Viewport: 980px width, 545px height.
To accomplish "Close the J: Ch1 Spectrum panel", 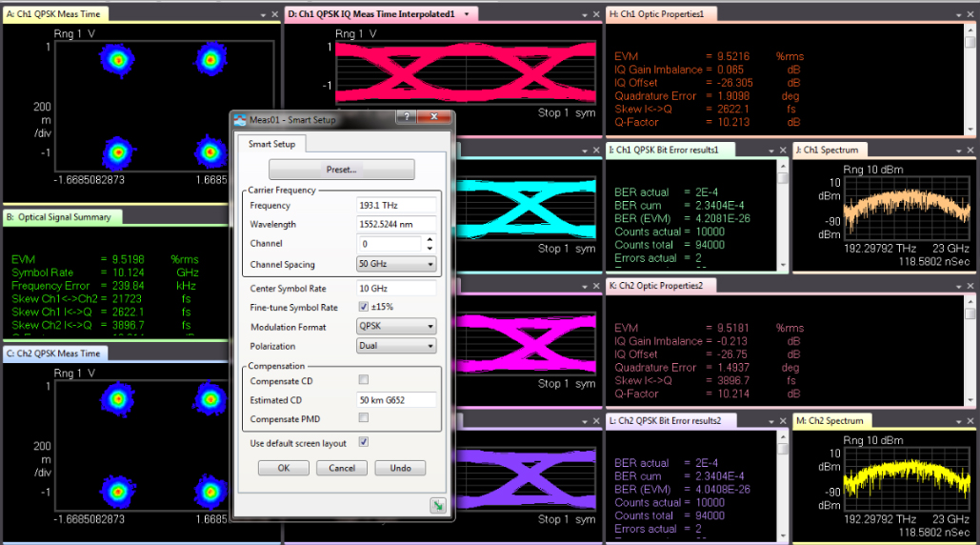I will [970, 150].
